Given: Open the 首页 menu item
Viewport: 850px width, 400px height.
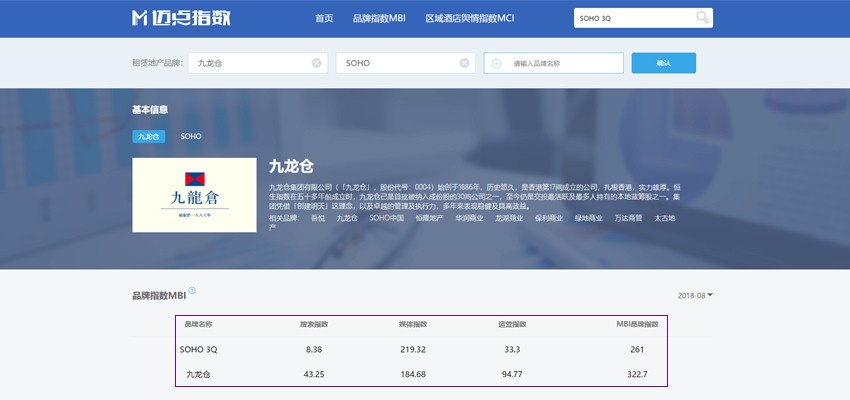Looking at the screenshot, I should [324, 18].
